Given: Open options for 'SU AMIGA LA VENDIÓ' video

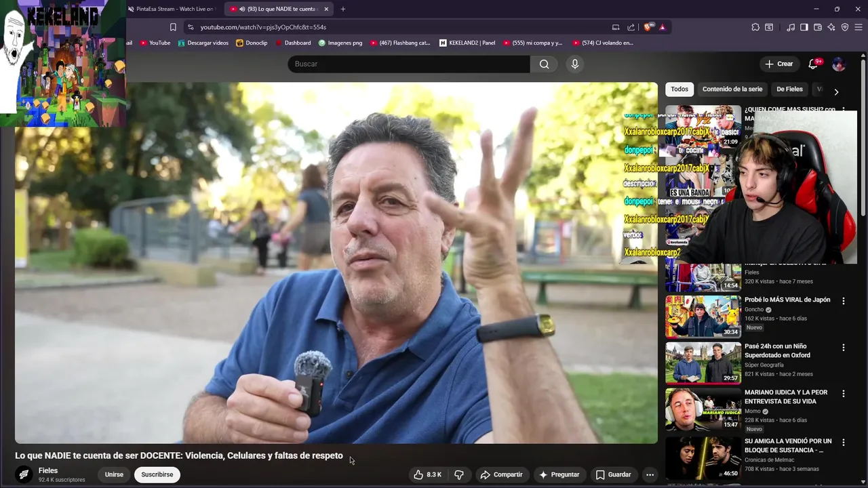Looking at the screenshot, I should point(844,443).
